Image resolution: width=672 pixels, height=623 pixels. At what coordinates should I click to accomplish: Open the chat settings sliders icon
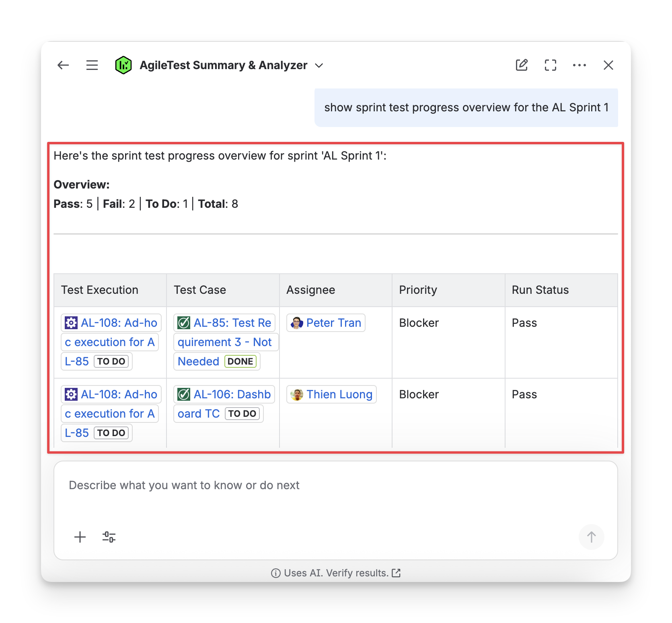pyautogui.click(x=109, y=537)
